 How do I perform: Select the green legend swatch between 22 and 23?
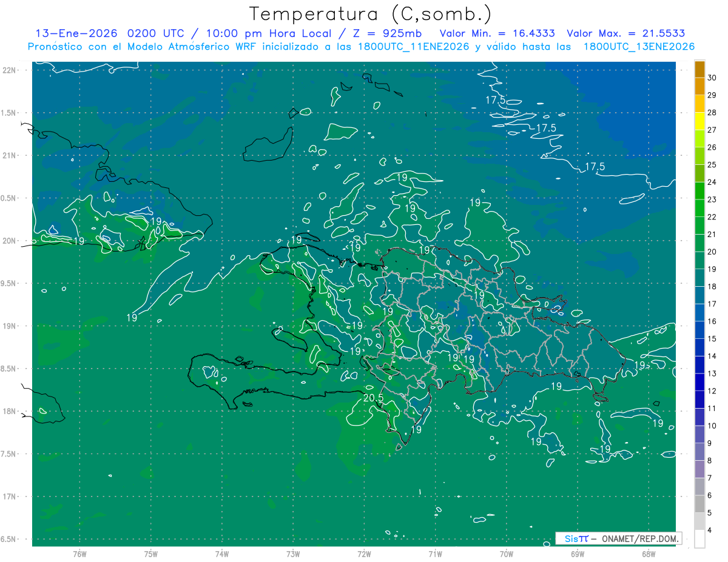click(x=699, y=209)
